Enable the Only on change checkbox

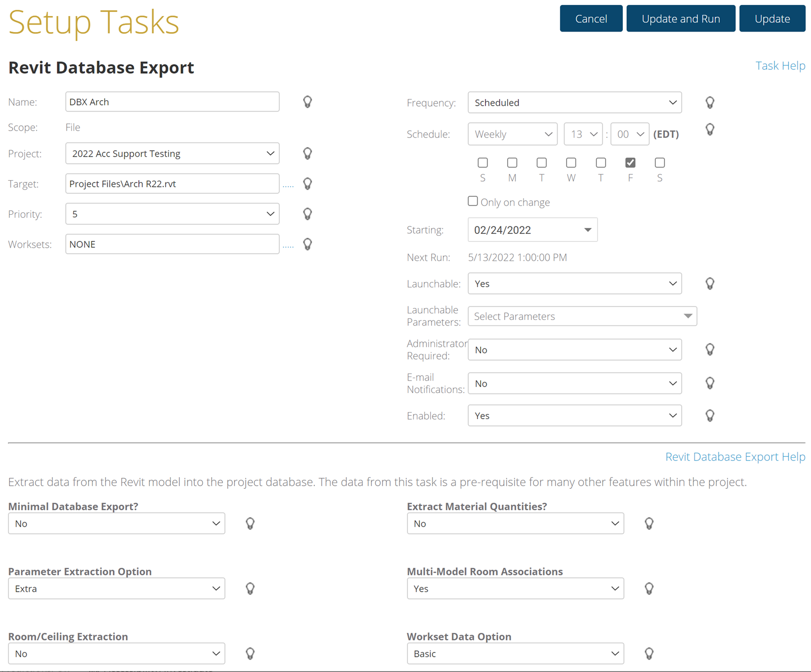coord(473,201)
